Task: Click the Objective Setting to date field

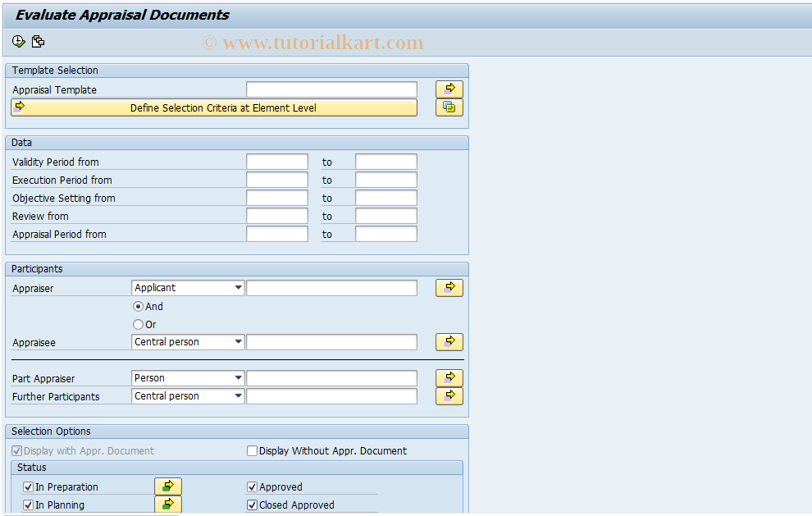Action: tap(385, 198)
